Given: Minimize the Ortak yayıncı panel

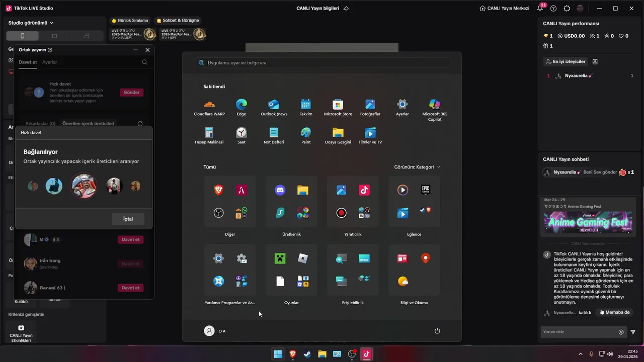Looking at the screenshot, I should [x=135, y=50].
